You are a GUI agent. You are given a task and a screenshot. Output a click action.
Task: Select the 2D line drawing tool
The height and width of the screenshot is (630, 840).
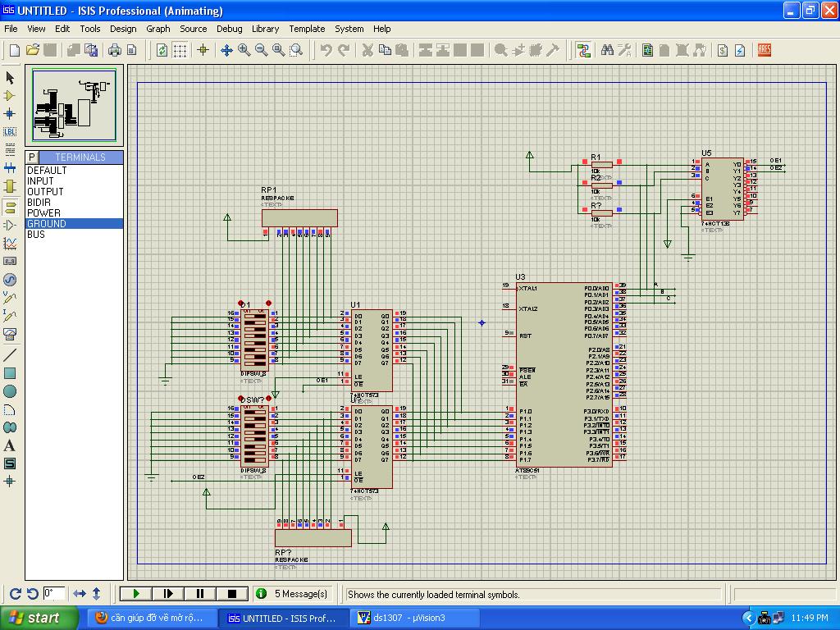pyautogui.click(x=10, y=355)
